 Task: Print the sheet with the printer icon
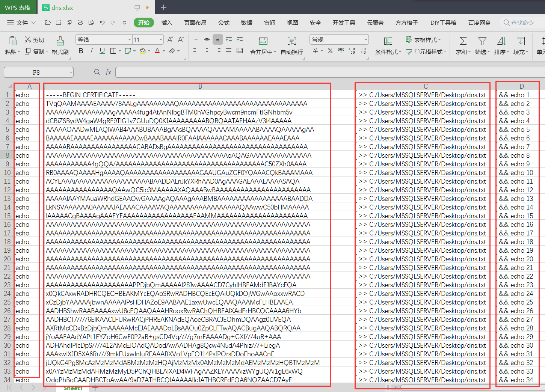[80, 23]
